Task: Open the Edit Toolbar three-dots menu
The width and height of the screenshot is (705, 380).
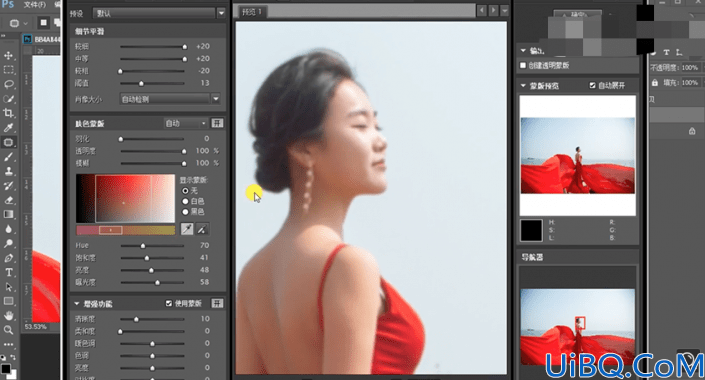Action: [x=8, y=344]
